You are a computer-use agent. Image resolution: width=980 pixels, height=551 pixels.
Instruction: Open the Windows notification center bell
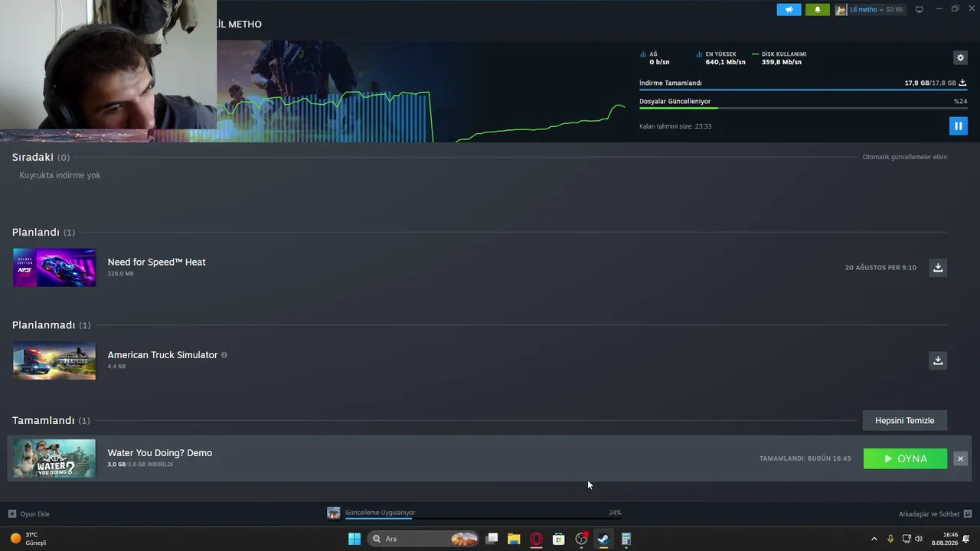(966, 539)
